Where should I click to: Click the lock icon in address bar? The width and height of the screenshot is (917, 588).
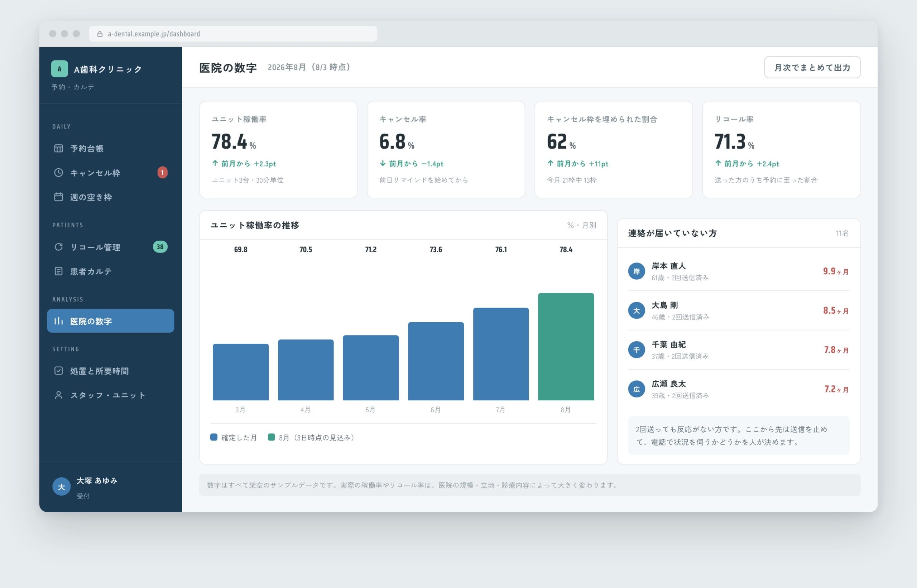[100, 34]
